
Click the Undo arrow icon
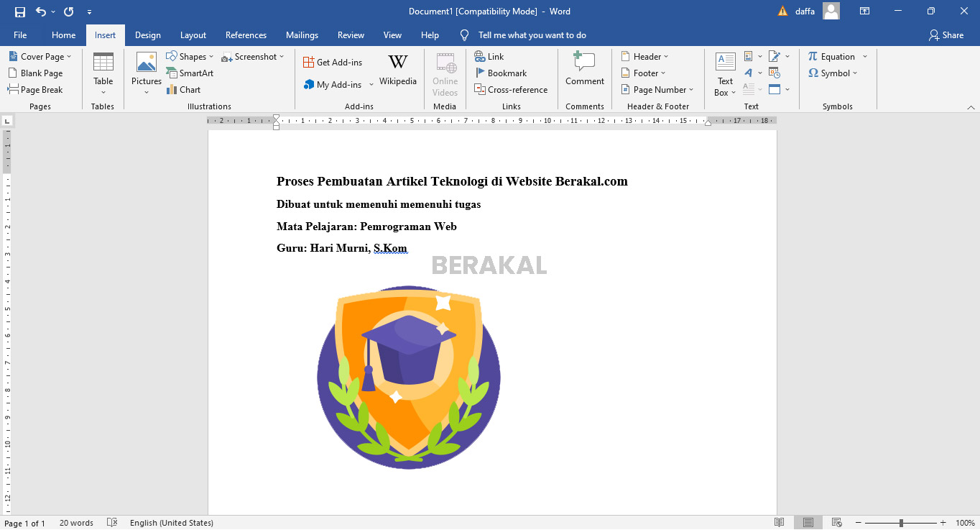tap(40, 12)
